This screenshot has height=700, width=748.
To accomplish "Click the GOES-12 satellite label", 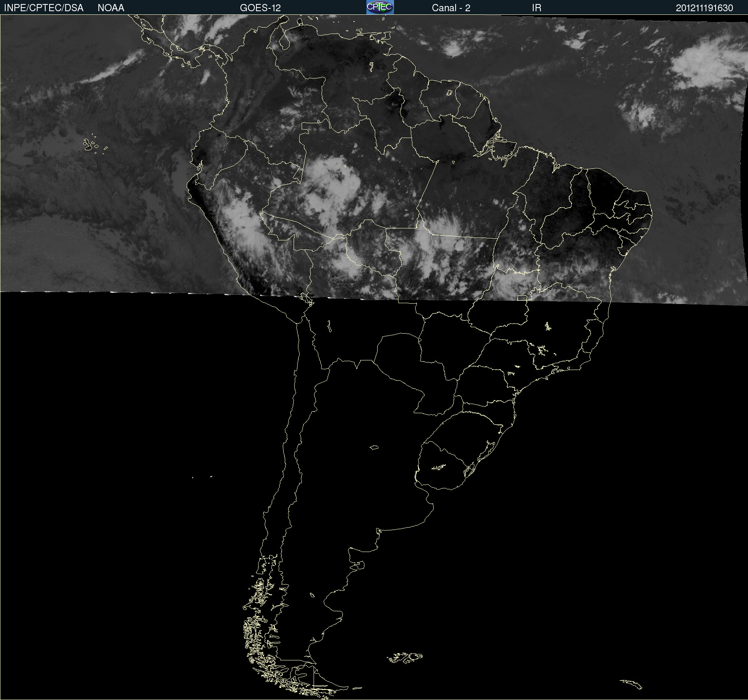I will click(x=260, y=8).
